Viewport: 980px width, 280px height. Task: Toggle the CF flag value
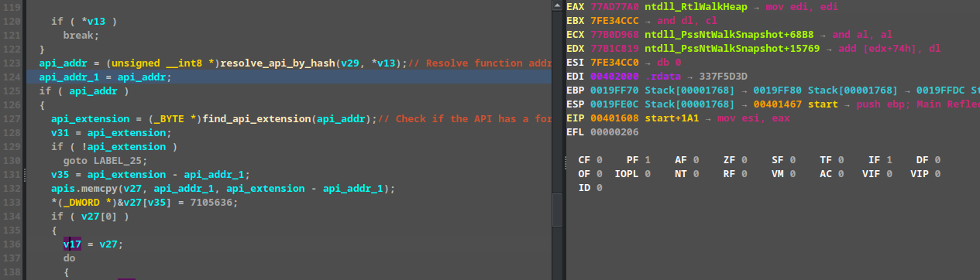[600, 160]
